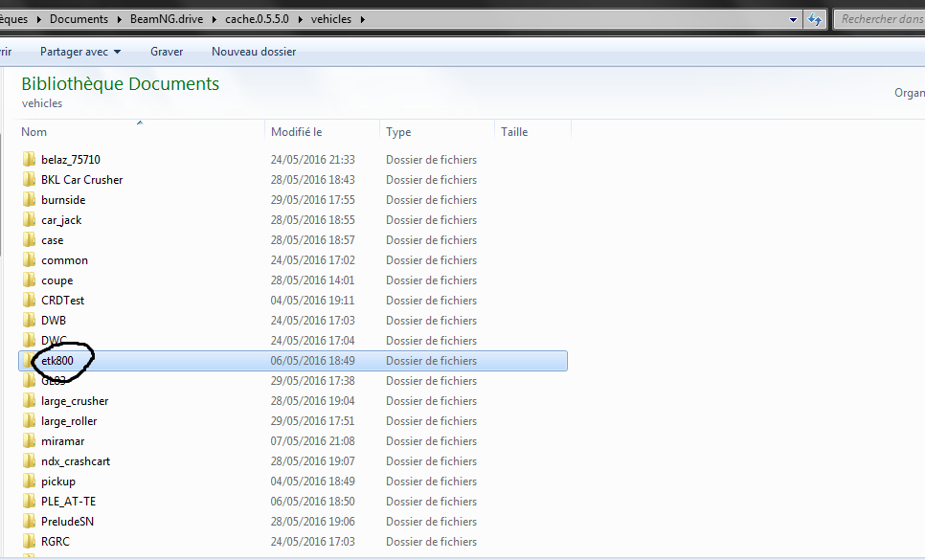Select the coupe folder name
This screenshot has width=925, height=560.
pos(57,280)
